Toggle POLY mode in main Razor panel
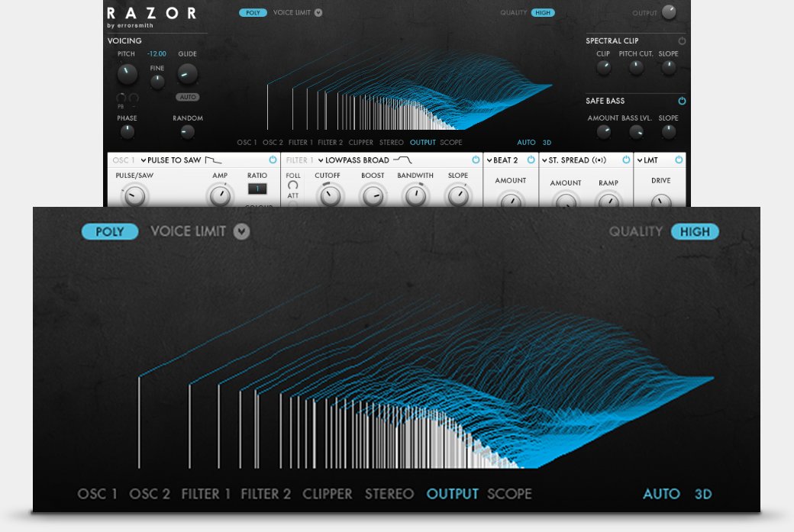 [253, 13]
